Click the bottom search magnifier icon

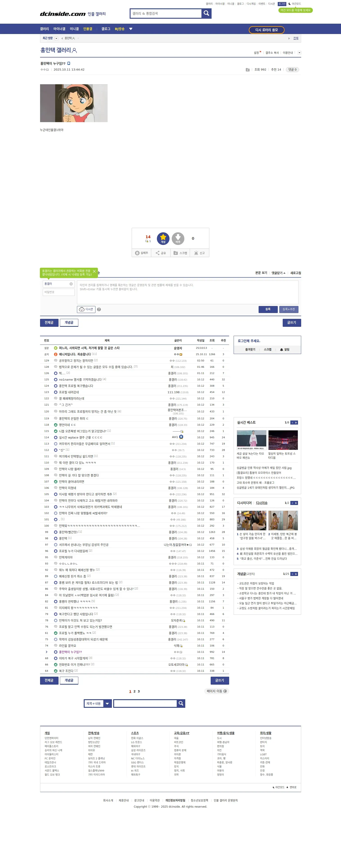coord(181,704)
